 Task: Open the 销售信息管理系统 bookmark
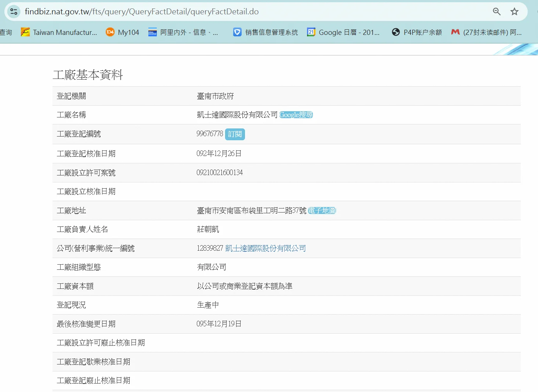[x=266, y=32]
